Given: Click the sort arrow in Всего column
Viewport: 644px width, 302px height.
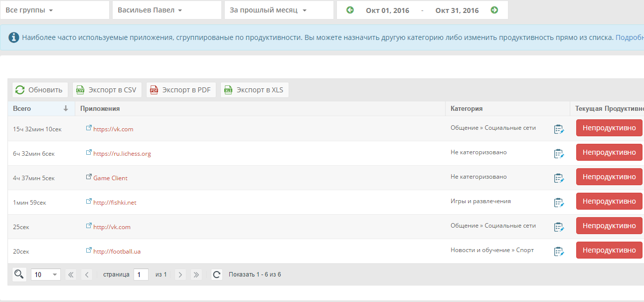Looking at the screenshot, I should click(65, 108).
